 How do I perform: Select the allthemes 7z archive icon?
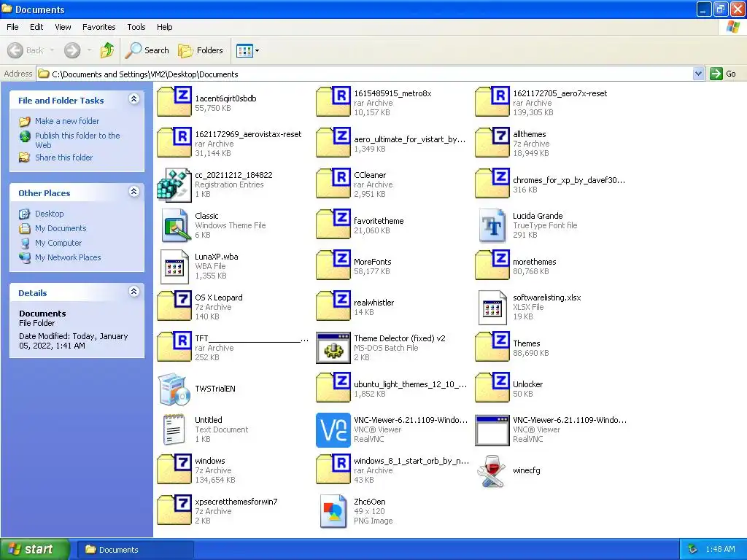[x=492, y=143]
